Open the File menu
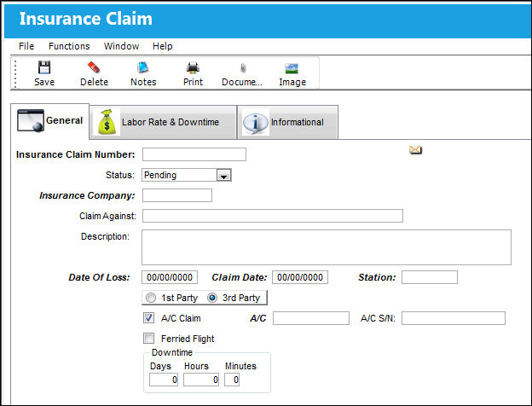Image resolution: width=532 pixels, height=406 pixels. [x=26, y=46]
